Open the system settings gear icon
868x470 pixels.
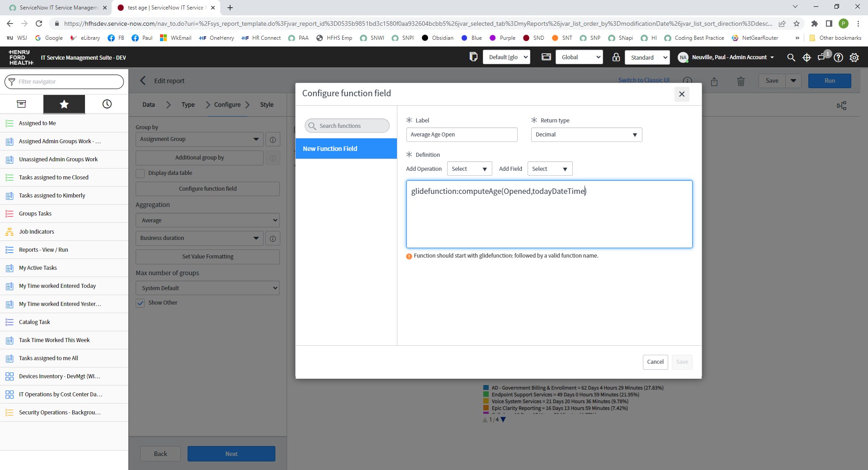(854, 57)
